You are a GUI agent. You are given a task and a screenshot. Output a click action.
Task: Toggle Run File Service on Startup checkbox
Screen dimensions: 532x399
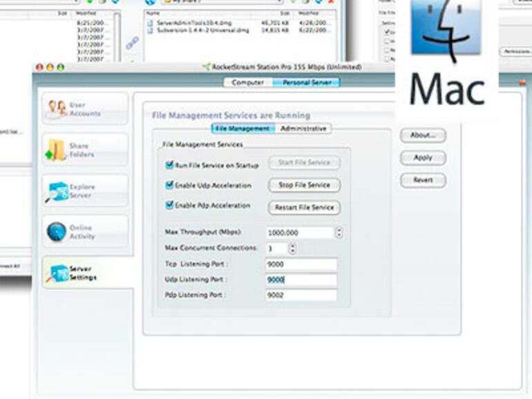(x=169, y=165)
